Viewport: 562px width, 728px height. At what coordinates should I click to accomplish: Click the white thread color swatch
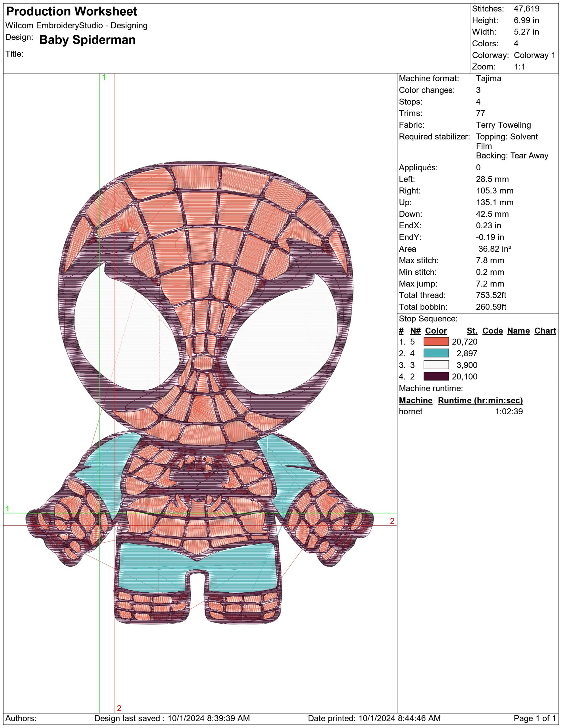tap(436, 365)
